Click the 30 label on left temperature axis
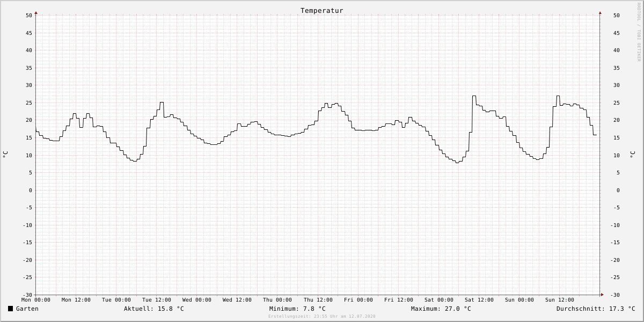This screenshot has height=322, width=644. (29, 85)
